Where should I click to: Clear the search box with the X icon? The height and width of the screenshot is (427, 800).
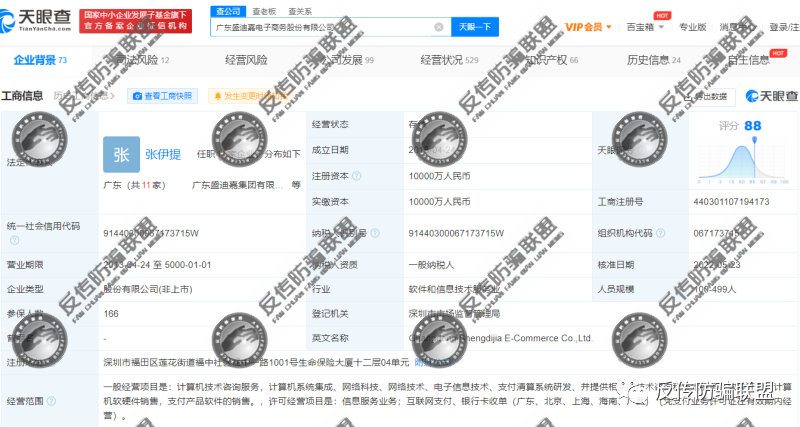point(439,27)
